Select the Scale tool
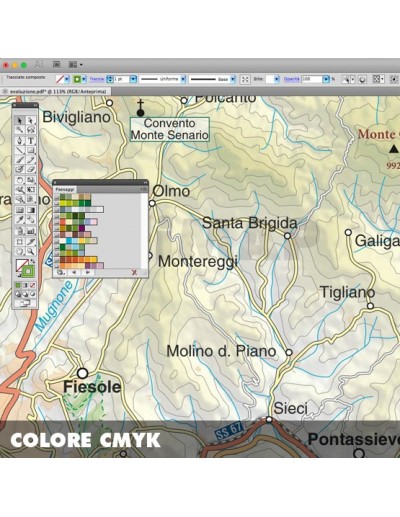 coord(31,180)
